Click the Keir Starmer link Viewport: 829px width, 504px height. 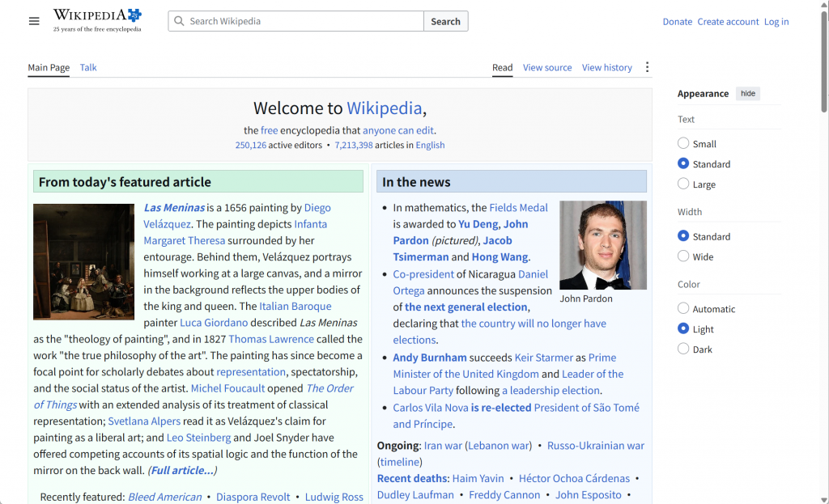pyautogui.click(x=543, y=358)
